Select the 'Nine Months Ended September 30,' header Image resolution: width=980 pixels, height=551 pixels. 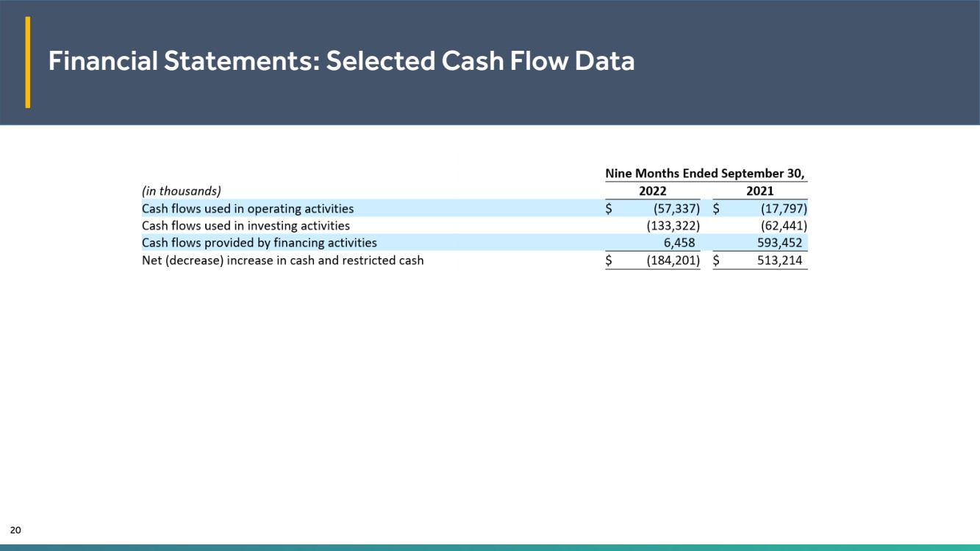coord(705,174)
